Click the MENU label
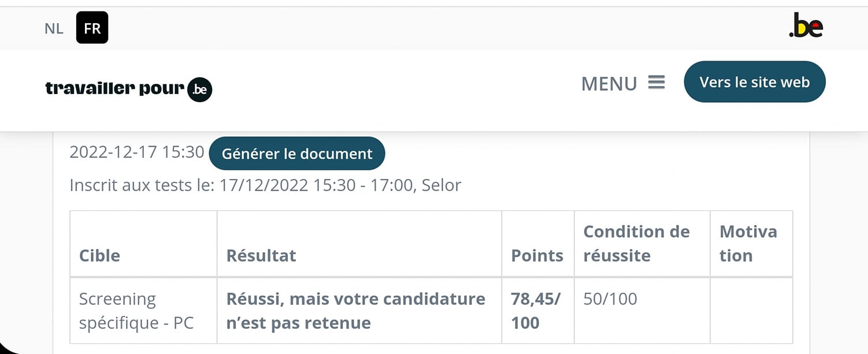This screenshot has width=868, height=354. 609,84
